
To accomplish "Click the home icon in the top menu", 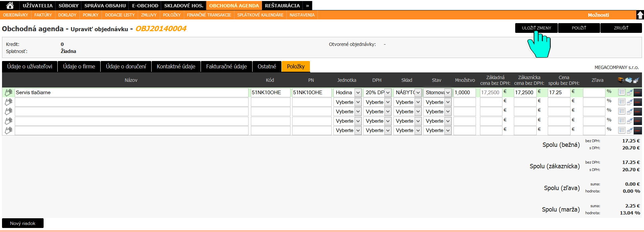I will [x=10, y=5].
